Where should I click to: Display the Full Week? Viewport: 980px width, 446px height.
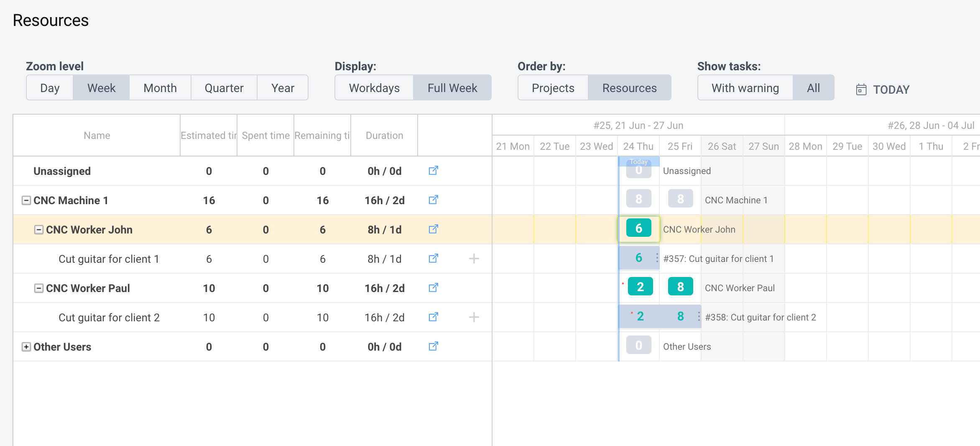(x=452, y=88)
